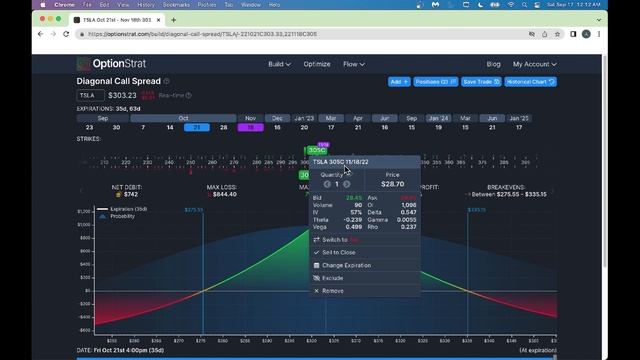
Task: Select the Oct 14 expiration date
Action: [170, 127]
